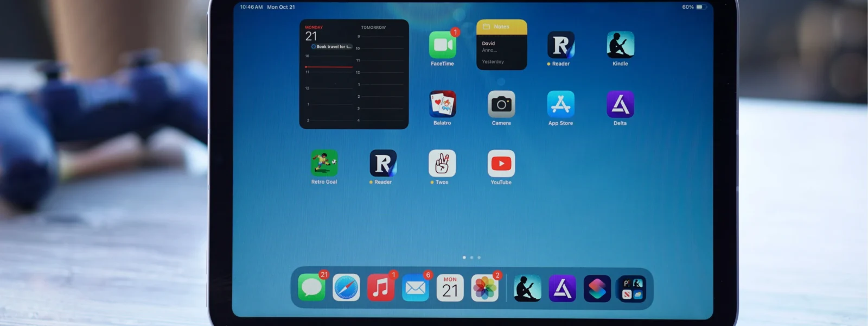Tap the Mon Oct 21 date in status bar
The height and width of the screenshot is (326, 868).
coord(281,7)
